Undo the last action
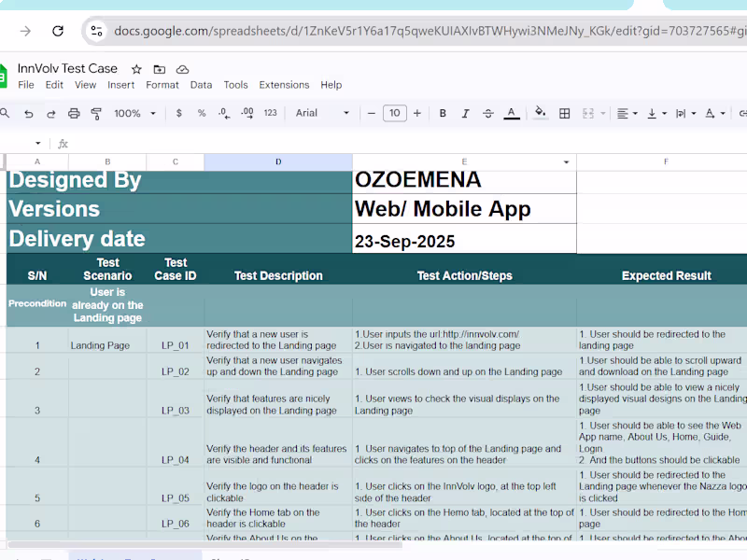Viewport: 747px width, 560px height. click(28, 113)
